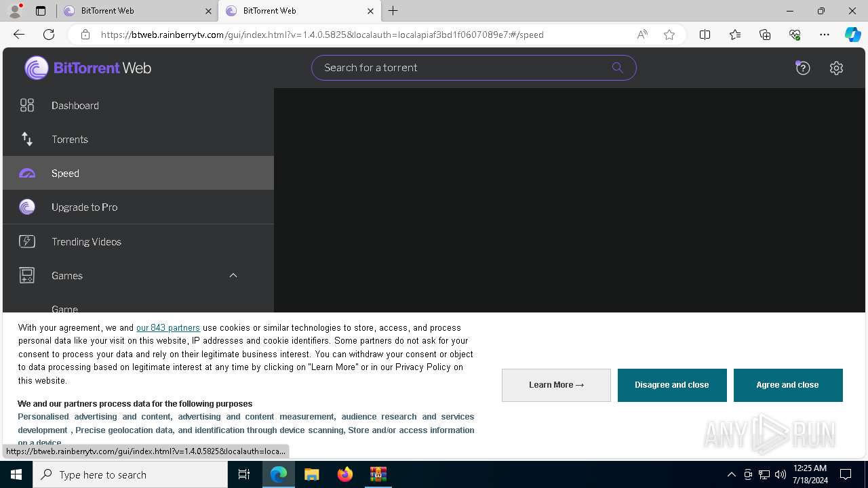Screen dimensions: 868x488
Task: Click the Speed gauge icon
Action: tap(27, 174)
